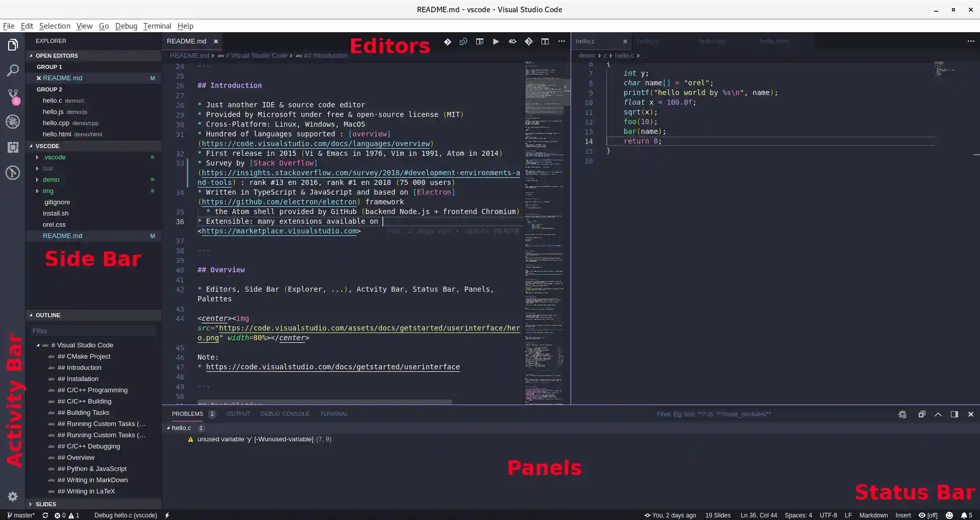This screenshot has width=980, height=520.
Task: Open the Extensions view icon
Action: [13, 147]
